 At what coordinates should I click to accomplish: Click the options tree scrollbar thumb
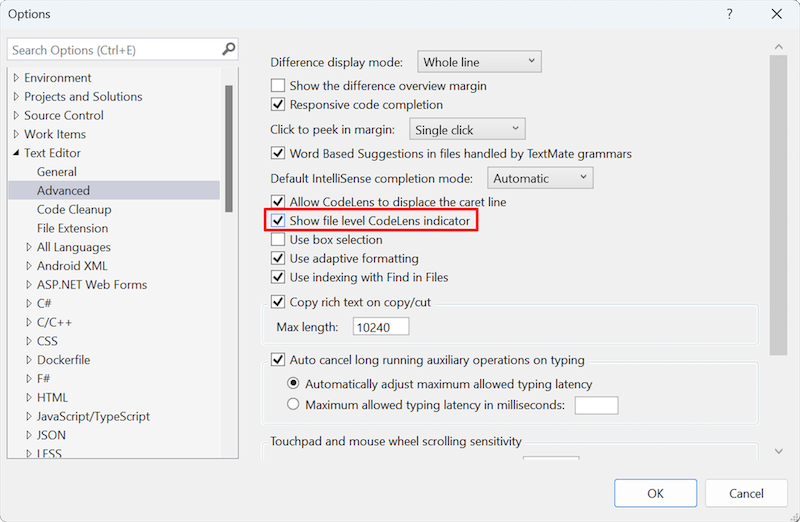pyautogui.click(x=229, y=148)
